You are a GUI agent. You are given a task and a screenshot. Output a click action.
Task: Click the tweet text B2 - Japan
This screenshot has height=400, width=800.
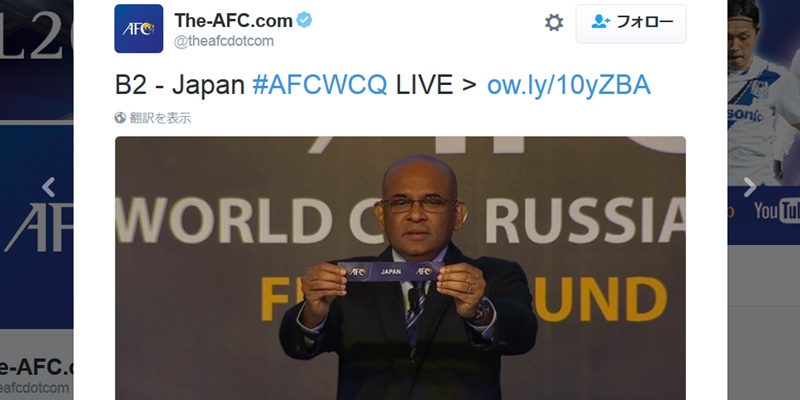(x=180, y=85)
